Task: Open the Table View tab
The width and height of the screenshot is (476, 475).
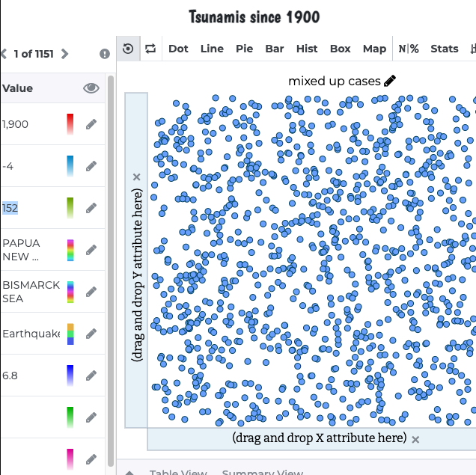Action: tap(178, 472)
